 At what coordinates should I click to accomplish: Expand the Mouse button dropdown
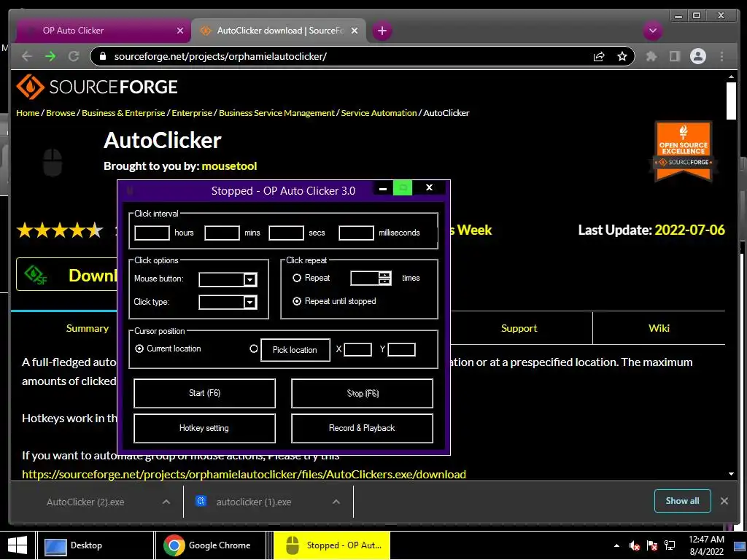[x=249, y=279]
